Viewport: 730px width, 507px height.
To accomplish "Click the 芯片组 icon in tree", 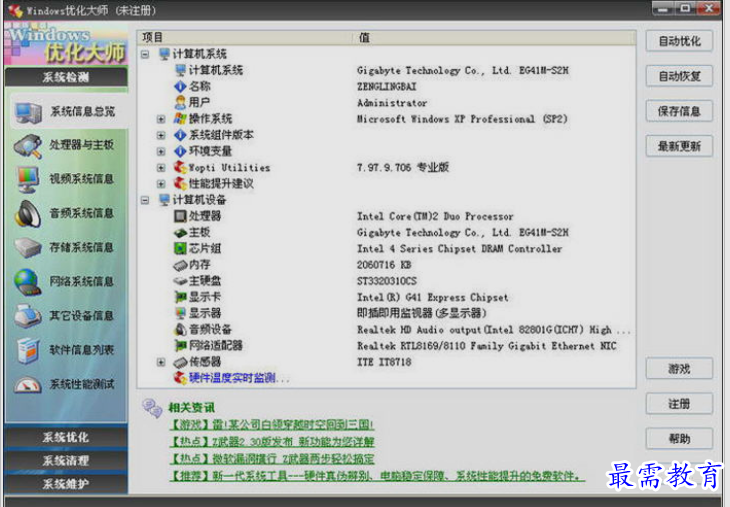I will pyautogui.click(x=180, y=248).
